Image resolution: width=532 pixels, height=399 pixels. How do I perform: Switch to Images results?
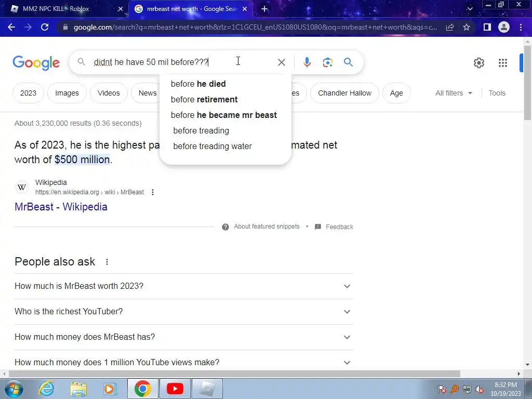67,93
